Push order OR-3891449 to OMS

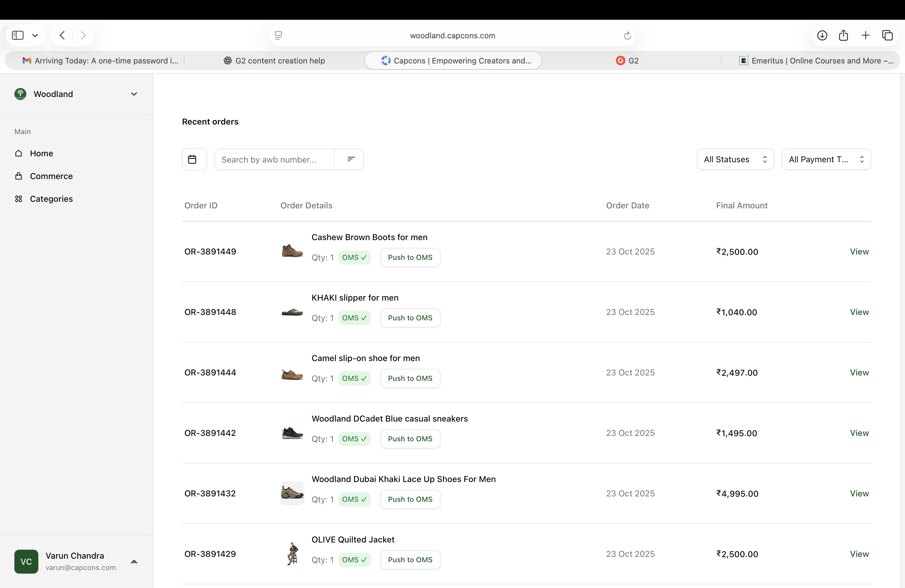[410, 257]
